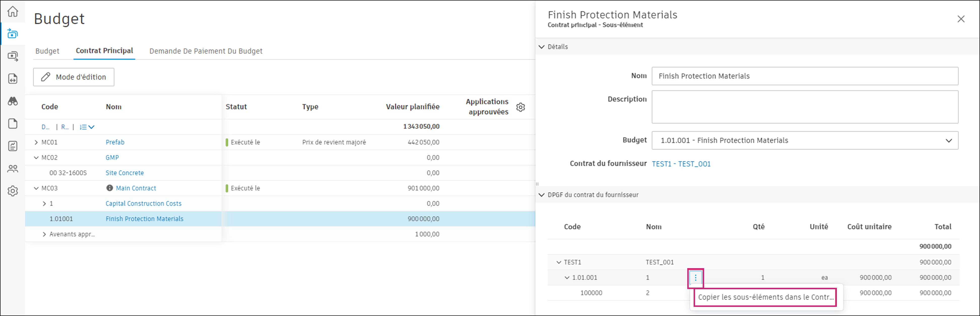The width and height of the screenshot is (980, 316).
Task: Click the info icon beside Main Contract
Action: 110,188
